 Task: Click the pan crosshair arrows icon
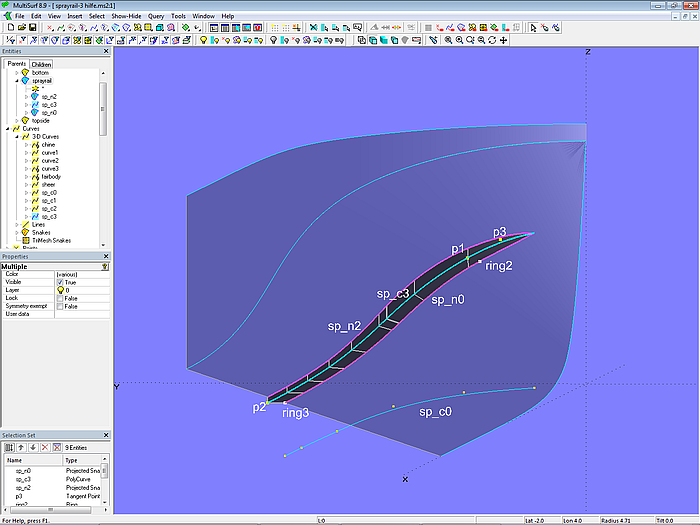click(503, 40)
